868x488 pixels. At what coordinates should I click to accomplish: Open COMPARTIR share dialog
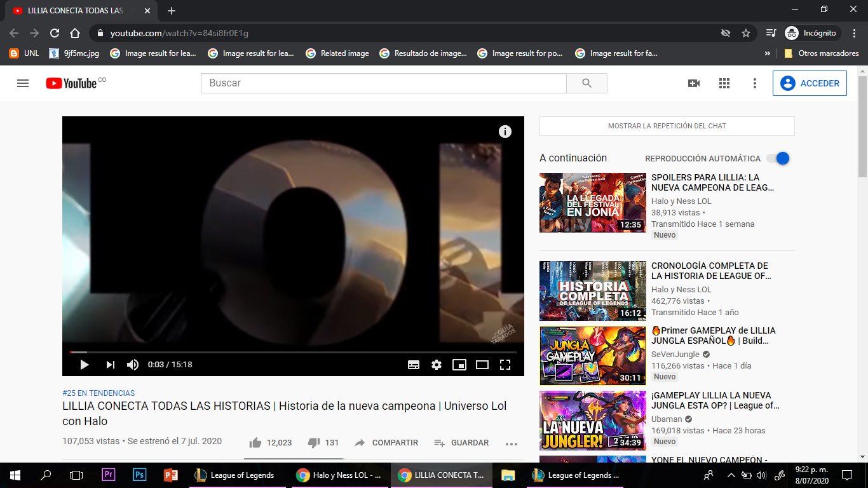click(386, 443)
